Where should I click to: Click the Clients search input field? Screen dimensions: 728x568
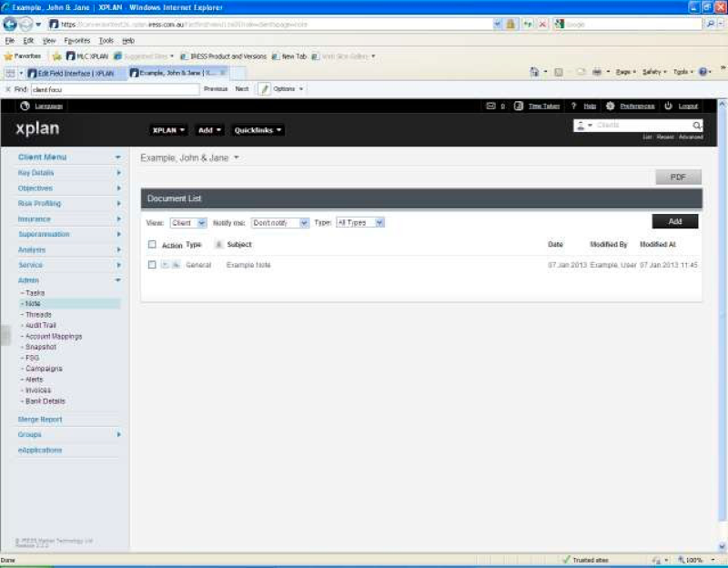coord(643,126)
